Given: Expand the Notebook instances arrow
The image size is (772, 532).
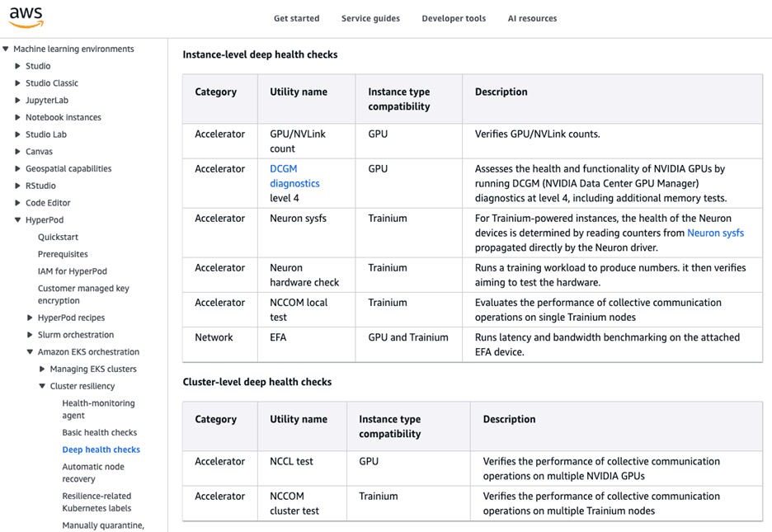Looking at the screenshot, I should [18, 118].
